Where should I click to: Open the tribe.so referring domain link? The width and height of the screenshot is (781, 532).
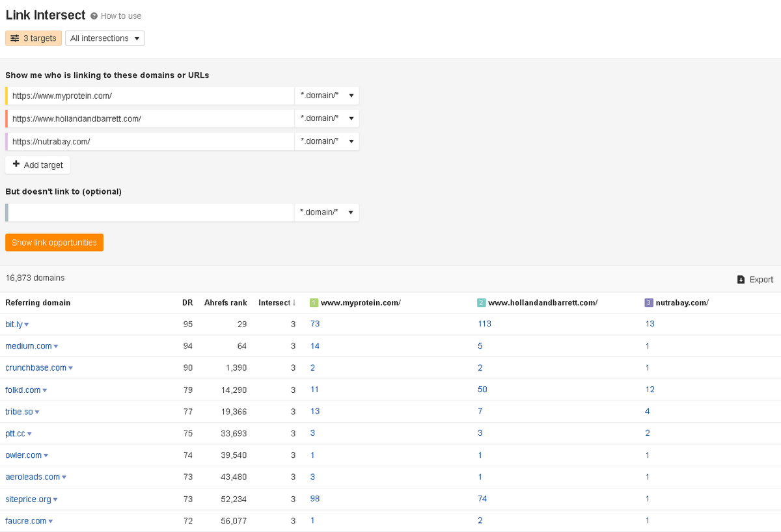19,412
